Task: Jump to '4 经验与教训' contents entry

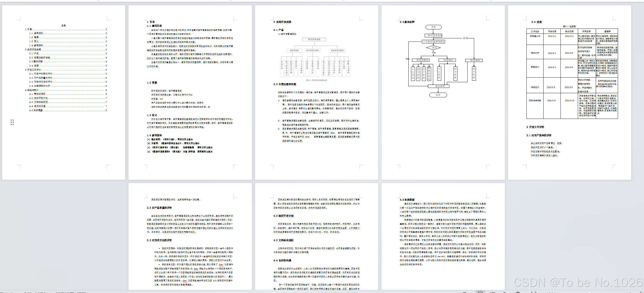Action: (x=32, y=90)
